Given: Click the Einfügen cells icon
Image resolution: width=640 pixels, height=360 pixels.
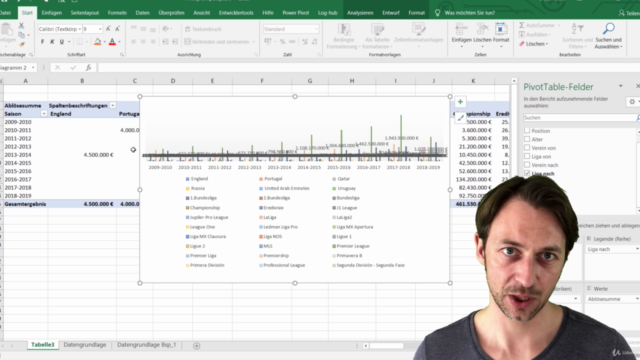Looking at the screenshot, I should pyautogui.click(x=462, y=30).
